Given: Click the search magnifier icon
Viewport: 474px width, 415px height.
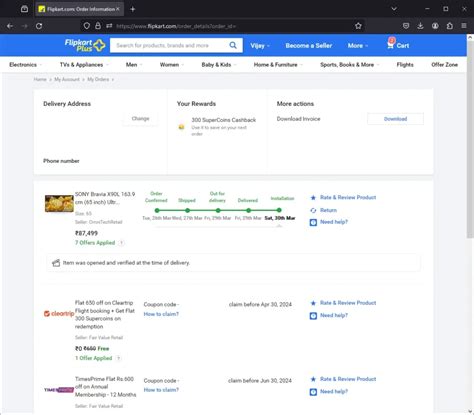Looking at the screenshot, I should coord(233,45).
